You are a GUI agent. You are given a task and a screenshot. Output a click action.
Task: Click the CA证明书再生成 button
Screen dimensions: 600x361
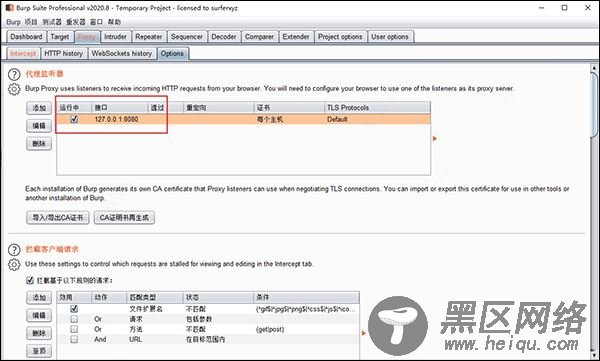pos(124,217)
